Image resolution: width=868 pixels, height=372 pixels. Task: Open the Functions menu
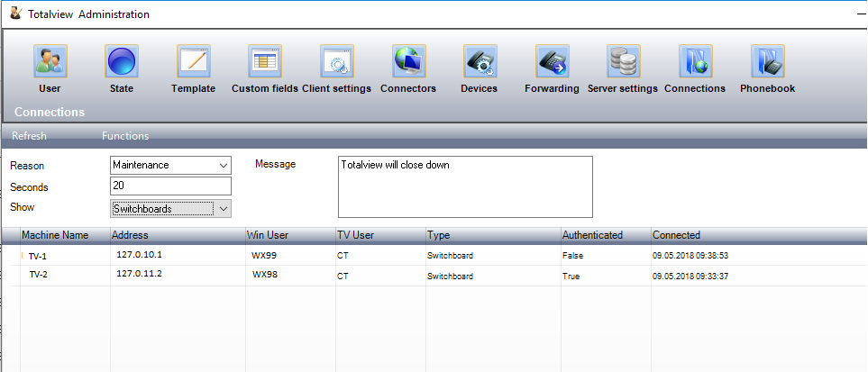pos(125,136)
